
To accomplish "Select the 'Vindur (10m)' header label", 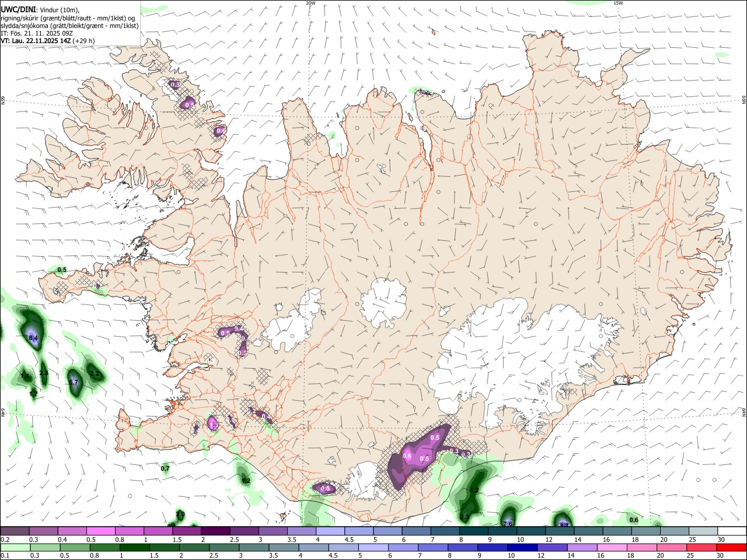I will tap(59, 10).
